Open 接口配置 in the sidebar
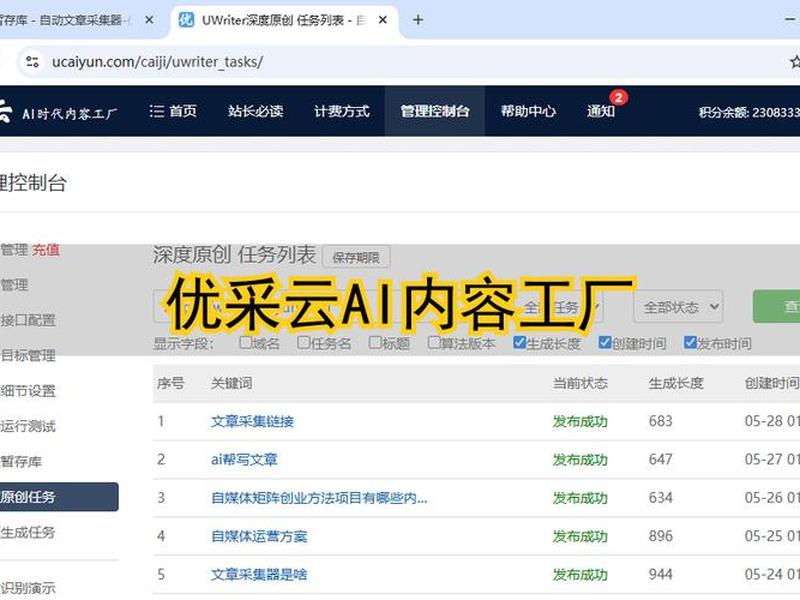 coord(28,320)
